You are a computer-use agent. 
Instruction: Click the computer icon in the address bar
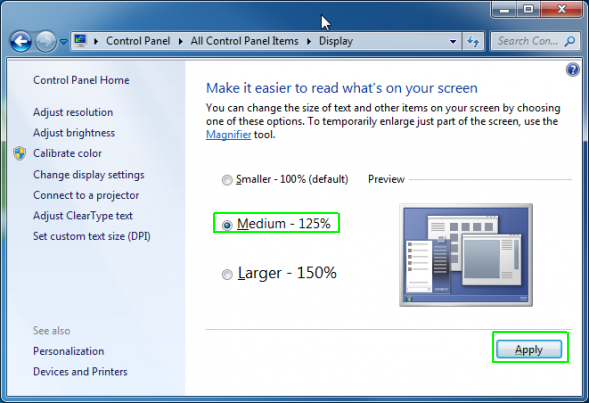pyautogui.click(x=80, y=41)
